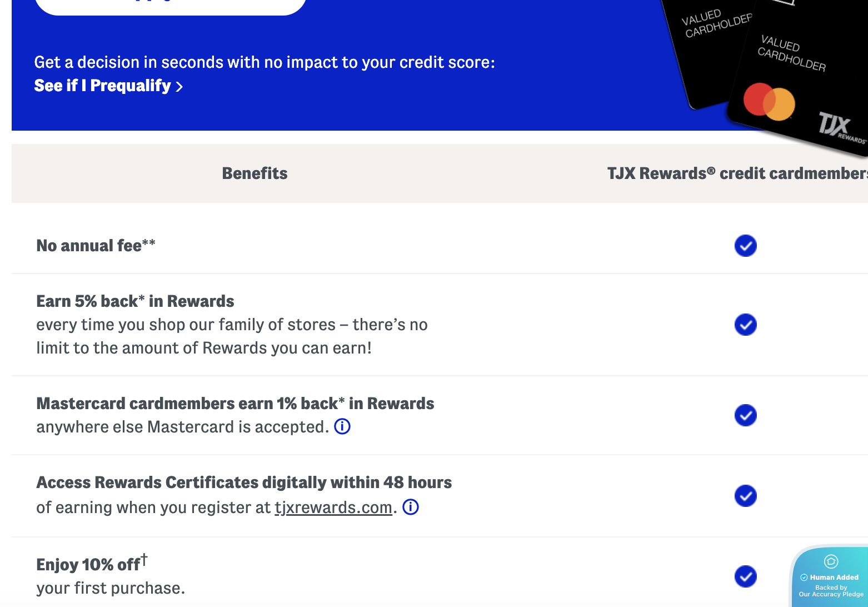The width and height of the screenshot is (868, 607).
Task: Click the TJX Rewards logo on card
Action: [840, 127]
